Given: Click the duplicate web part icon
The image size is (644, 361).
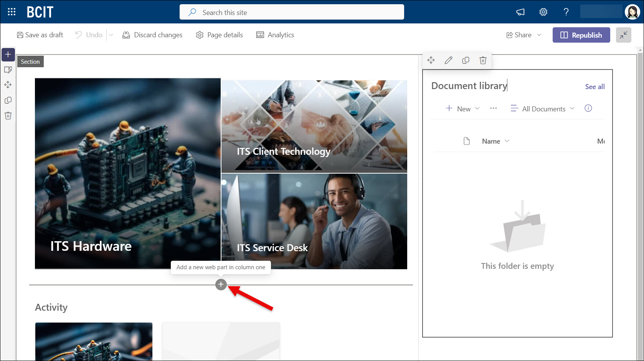Looking at the screenshot, I should click(x=466, y=60).
